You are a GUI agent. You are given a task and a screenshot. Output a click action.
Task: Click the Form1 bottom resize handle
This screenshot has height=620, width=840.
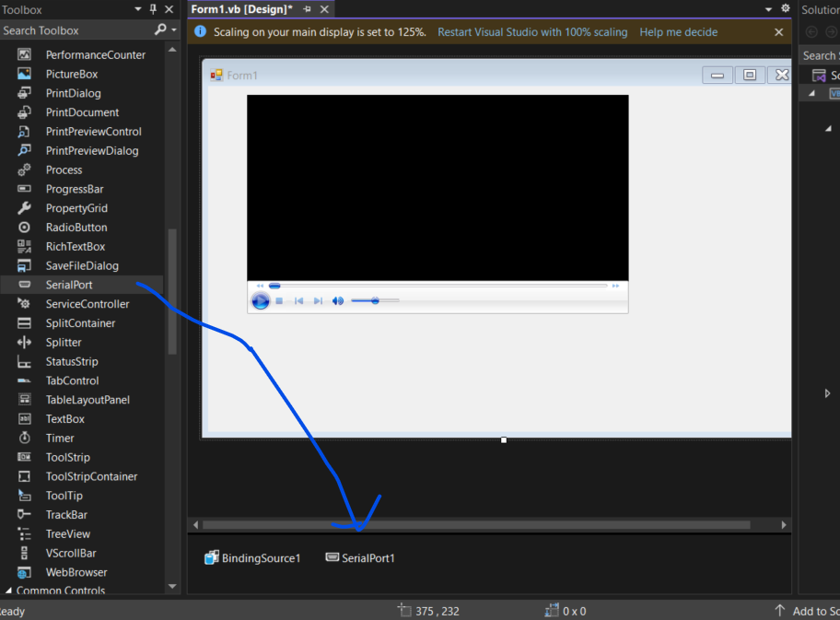tap(504, 440)
